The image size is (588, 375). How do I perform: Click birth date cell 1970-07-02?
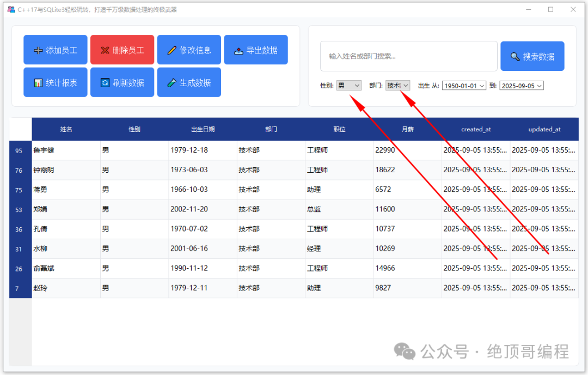tap(203, 229)
